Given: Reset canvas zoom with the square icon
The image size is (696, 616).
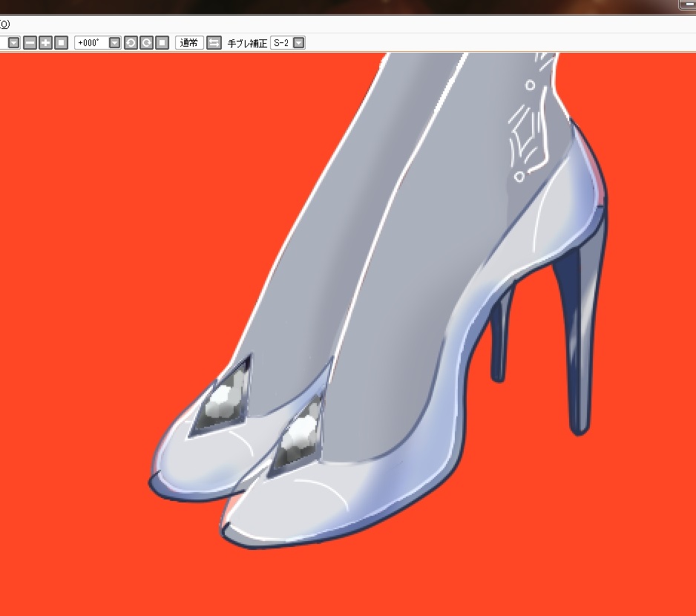Looking at the screenshot, I should [61, 43].
